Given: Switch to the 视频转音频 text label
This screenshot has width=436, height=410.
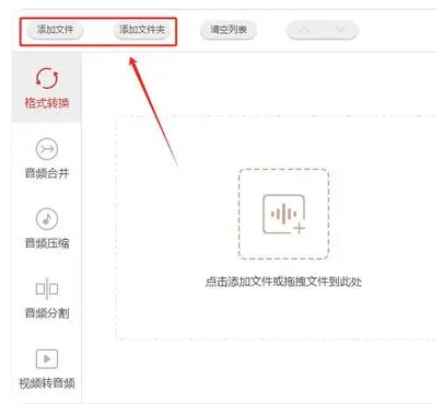Looking at the screenshot, I should tap(47, 383).
